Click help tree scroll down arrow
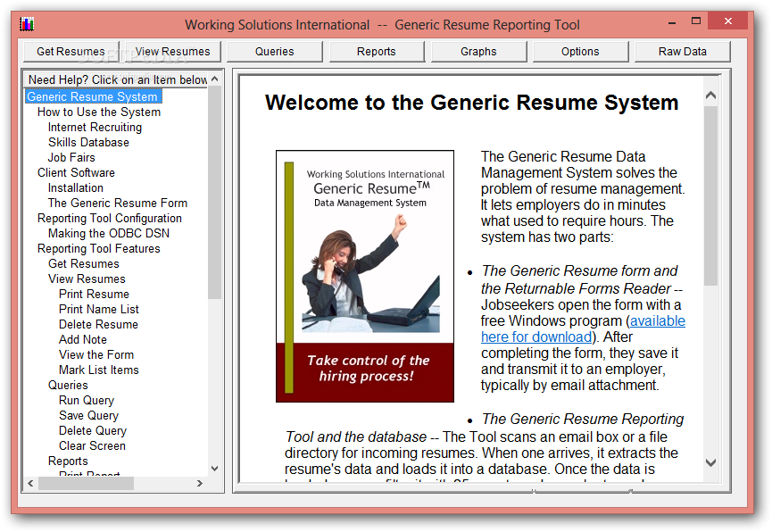Viewport: 772px width, 532px height. pos(215,469)
